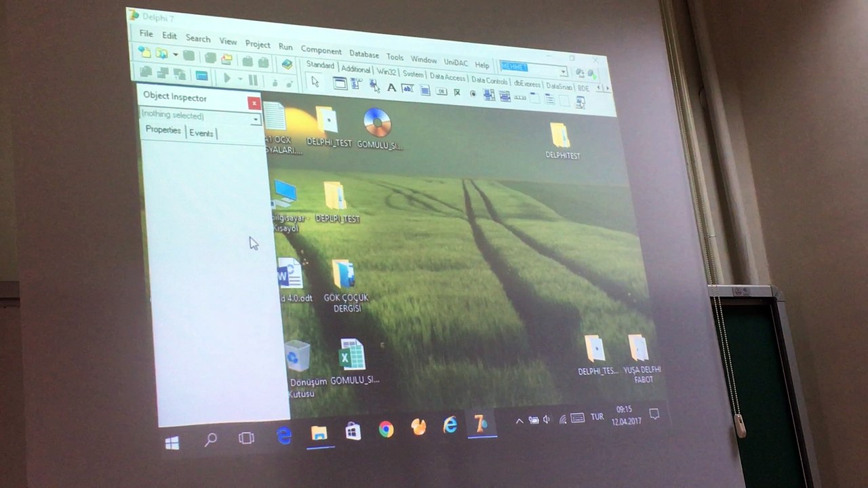Select the DELPHITEST folder on desktop
The width and height of the screenshot is (868, 488).
click(561, 140)
